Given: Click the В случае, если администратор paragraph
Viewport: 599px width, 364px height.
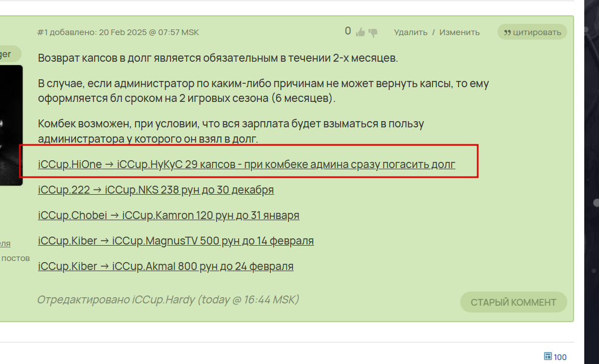Looking at the screenshot, I should click(263, 91).
